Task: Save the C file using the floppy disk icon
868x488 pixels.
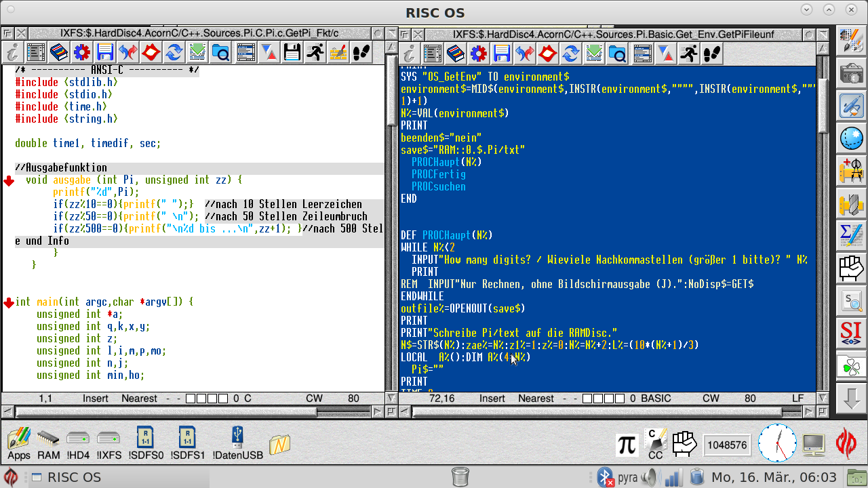Action: coord(103,53)
